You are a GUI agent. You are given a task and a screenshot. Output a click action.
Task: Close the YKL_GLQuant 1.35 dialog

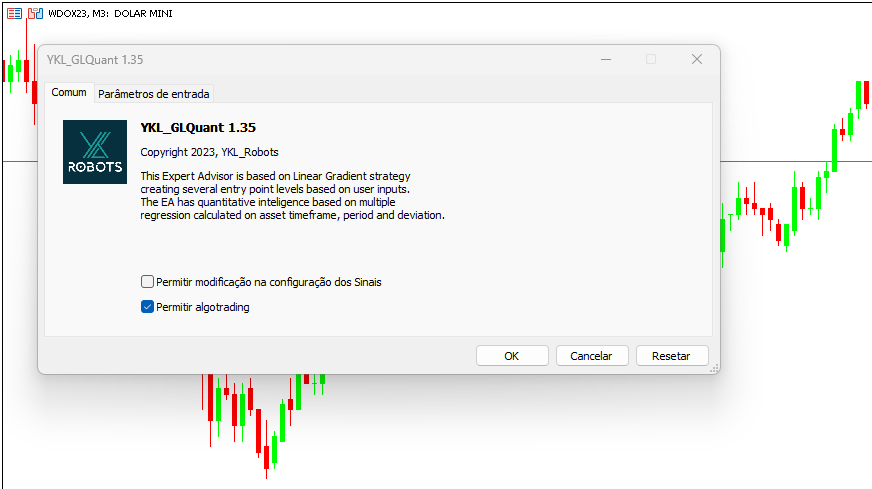697,60
